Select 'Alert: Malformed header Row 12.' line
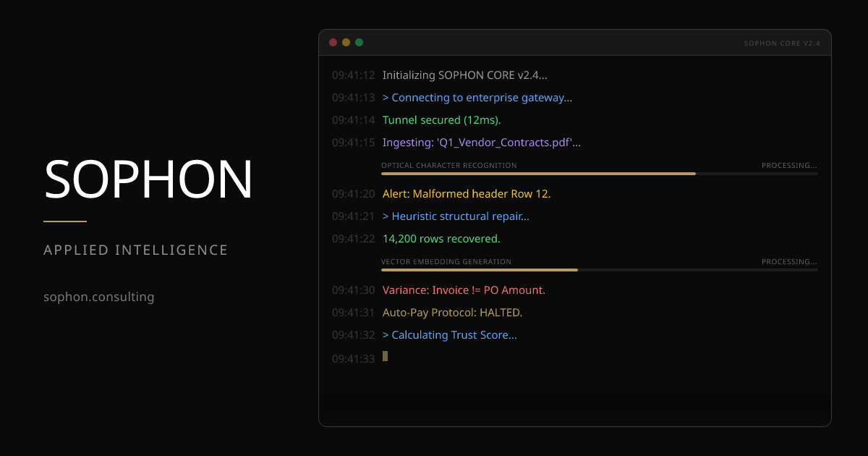 pos(467,194)
